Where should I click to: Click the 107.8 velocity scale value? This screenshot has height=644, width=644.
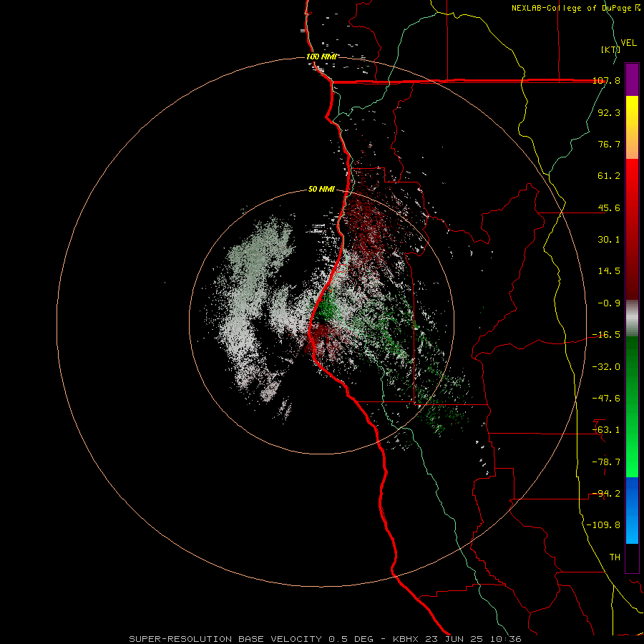point(607,81)
